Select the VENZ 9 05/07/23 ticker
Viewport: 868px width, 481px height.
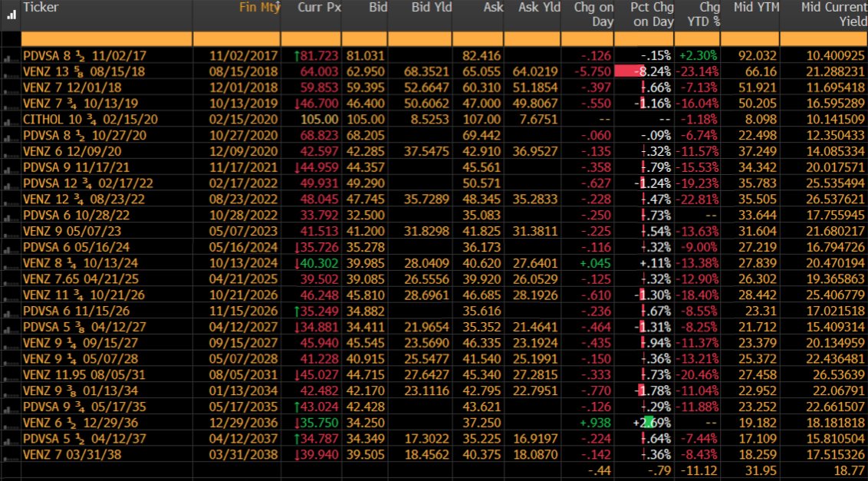coord(72,232)
